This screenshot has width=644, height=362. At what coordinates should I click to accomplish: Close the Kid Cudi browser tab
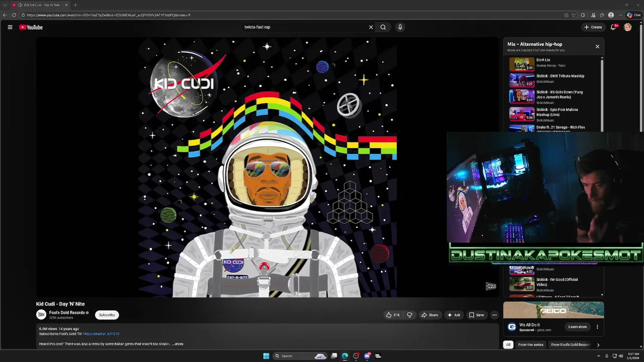point(66,5)
